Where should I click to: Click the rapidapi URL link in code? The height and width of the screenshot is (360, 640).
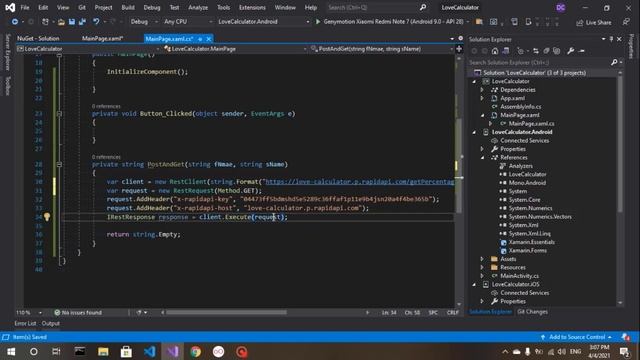coord(360,182)
